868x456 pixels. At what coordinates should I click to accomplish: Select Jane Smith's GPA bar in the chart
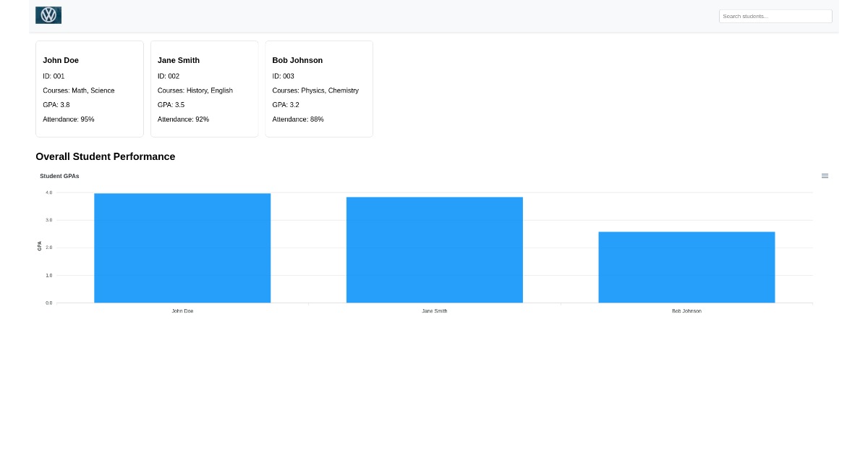pos(435,250)
